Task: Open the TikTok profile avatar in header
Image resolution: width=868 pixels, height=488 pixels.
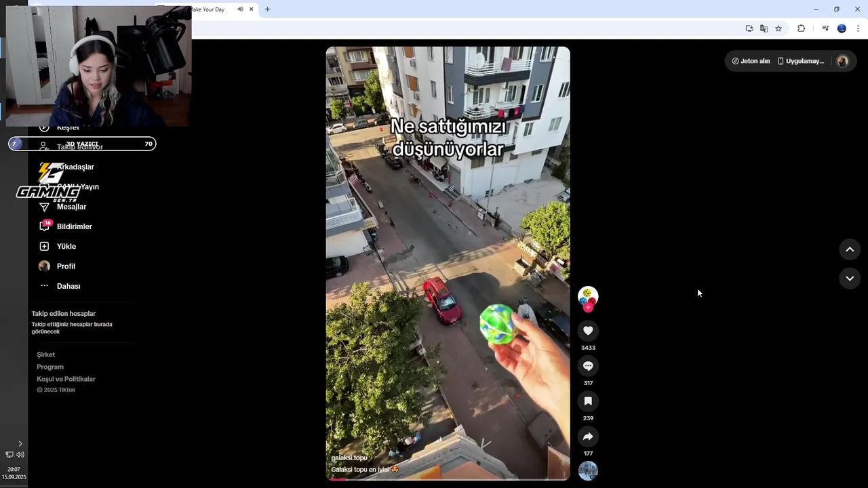Action: pyautogui.click(x=843, y=61)
